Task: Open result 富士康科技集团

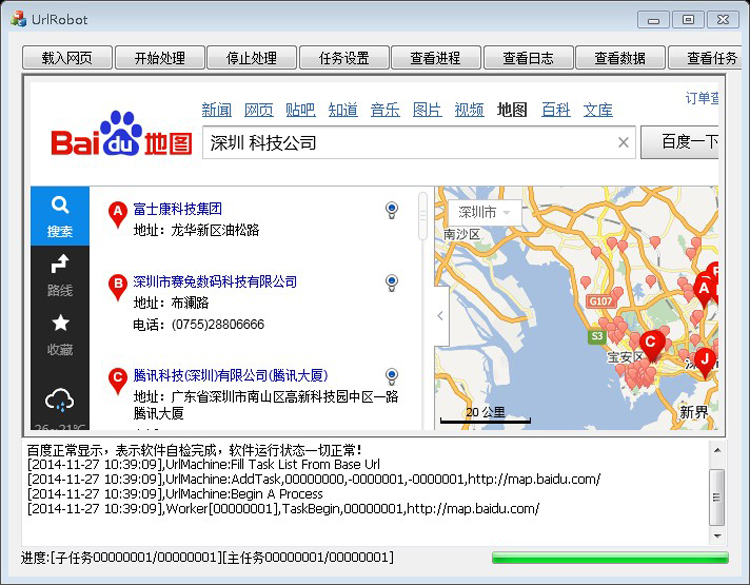Action: tap(177, 209)
